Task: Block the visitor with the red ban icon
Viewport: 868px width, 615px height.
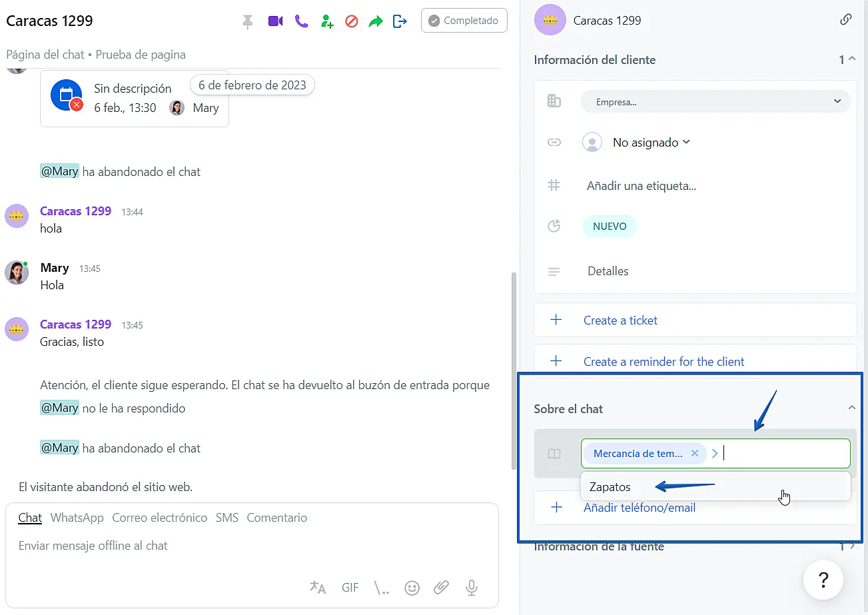Action: point(352,21)
